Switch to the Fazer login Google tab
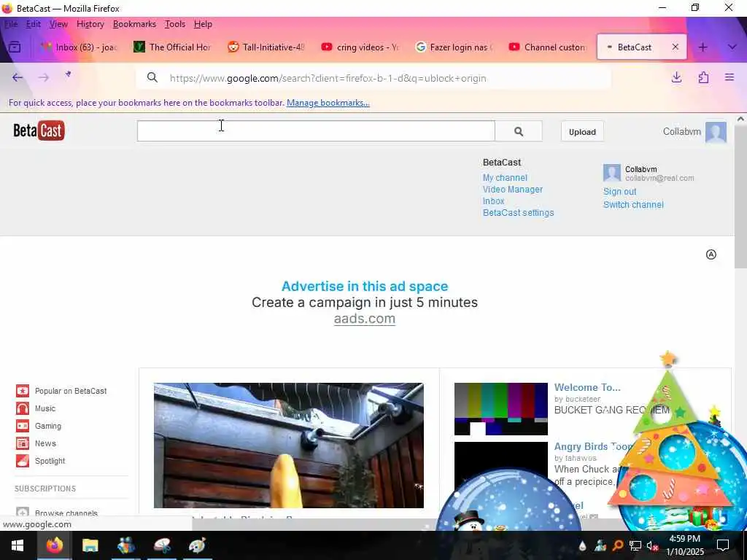The width and height of the screenshot is (747, 560). pos(453,47)
